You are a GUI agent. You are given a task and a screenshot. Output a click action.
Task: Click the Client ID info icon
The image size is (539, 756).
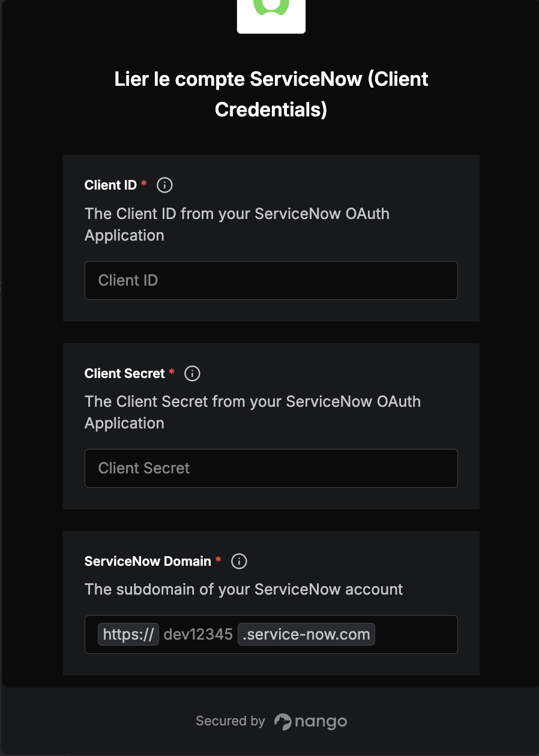[164, 185]
